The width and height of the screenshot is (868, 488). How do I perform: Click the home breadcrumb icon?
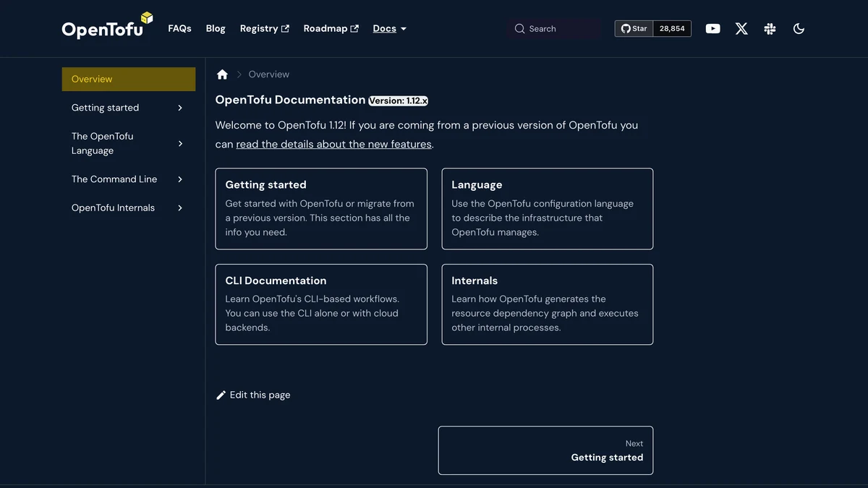(x=222, y=74)
